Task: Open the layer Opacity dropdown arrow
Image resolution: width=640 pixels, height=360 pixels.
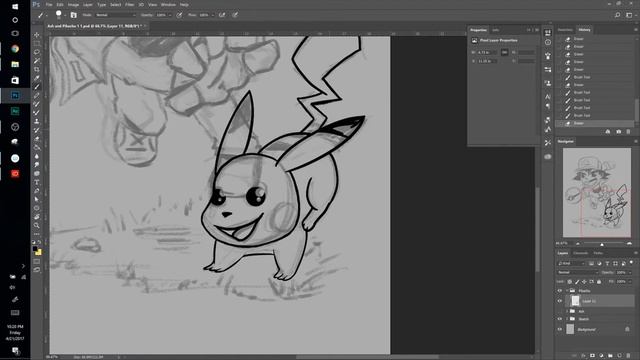Action: coord(629,272)
